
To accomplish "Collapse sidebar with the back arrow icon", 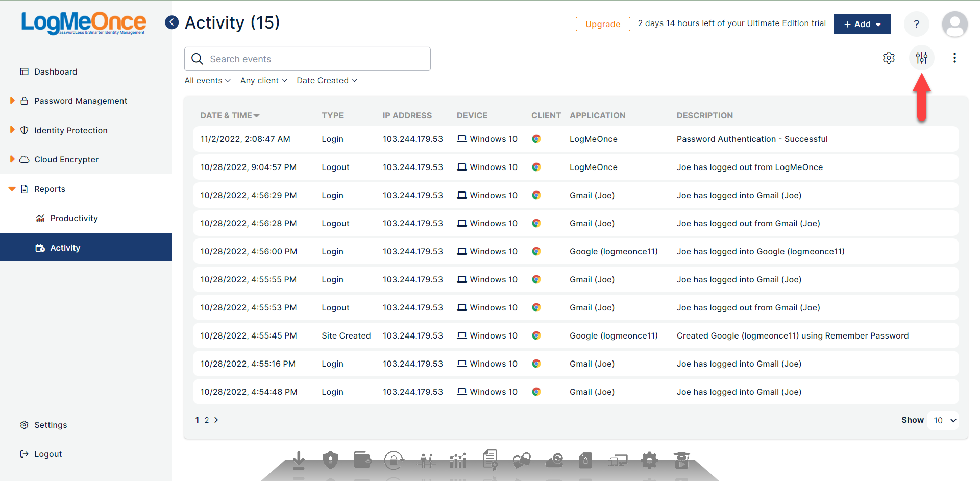I will point(172,22).
